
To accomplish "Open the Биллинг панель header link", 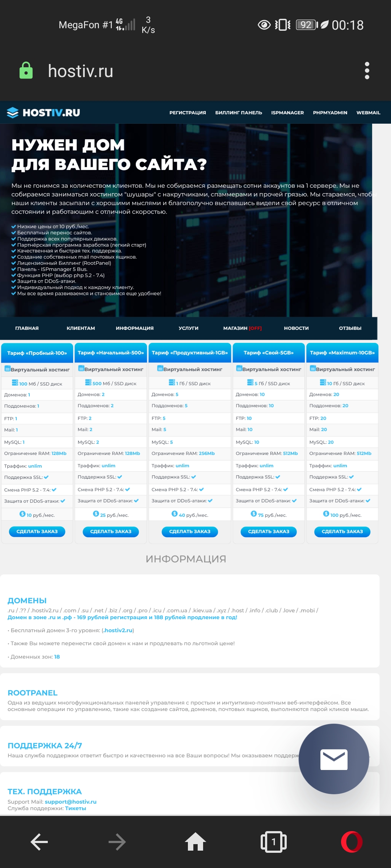I will point(239,113).
